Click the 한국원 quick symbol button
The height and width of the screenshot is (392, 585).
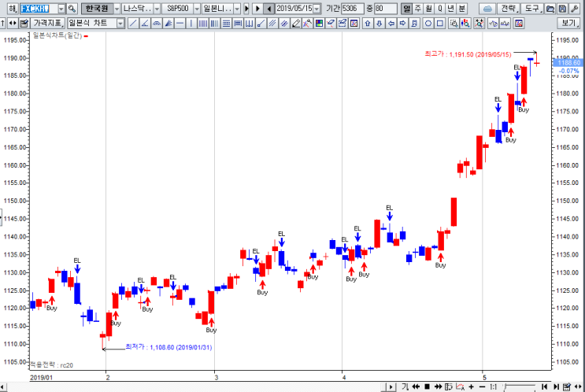pyautogui.click(x=98, y=9)
